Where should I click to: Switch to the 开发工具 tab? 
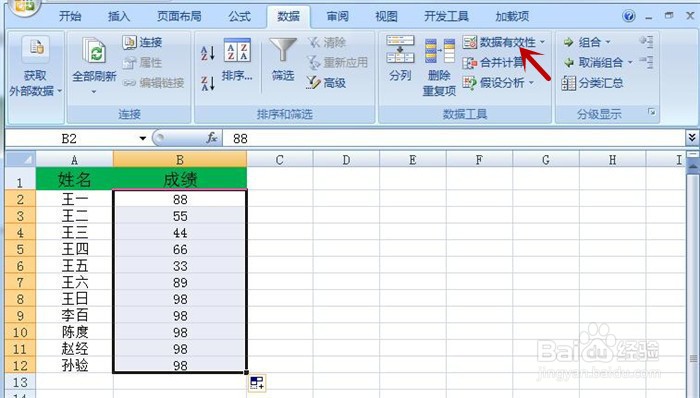point(446,17)
